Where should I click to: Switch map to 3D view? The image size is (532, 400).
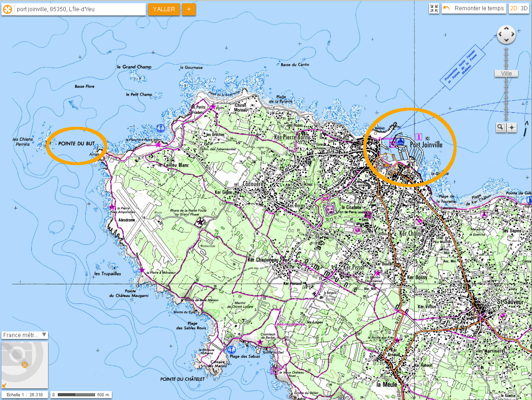(x=525, y=8)
